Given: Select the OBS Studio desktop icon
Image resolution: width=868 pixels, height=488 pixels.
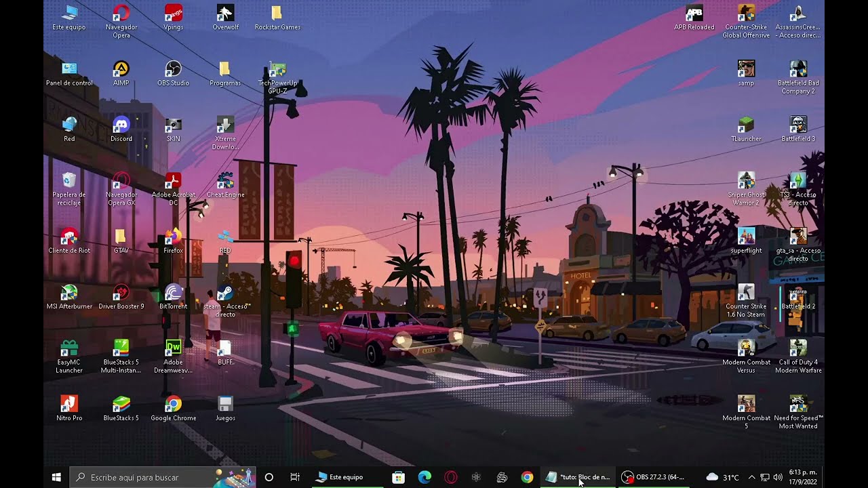Looking at the screenshot, I should click(x=174, y=73).
